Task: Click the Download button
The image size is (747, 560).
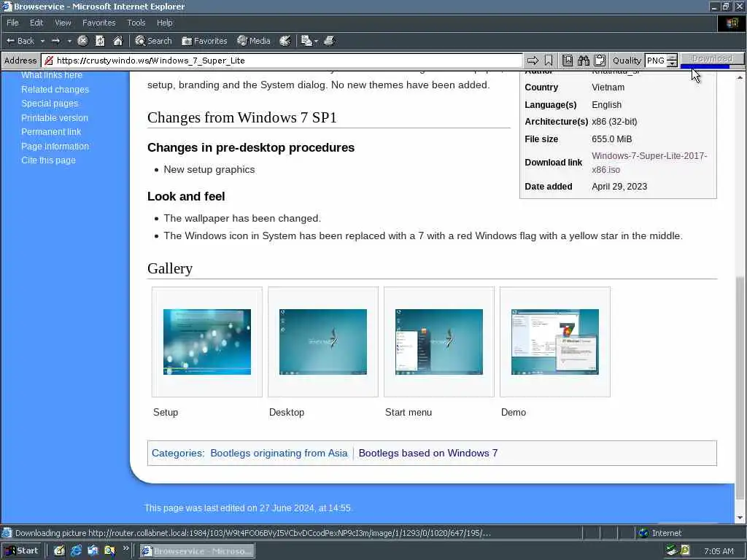Action: click(712, 58)
